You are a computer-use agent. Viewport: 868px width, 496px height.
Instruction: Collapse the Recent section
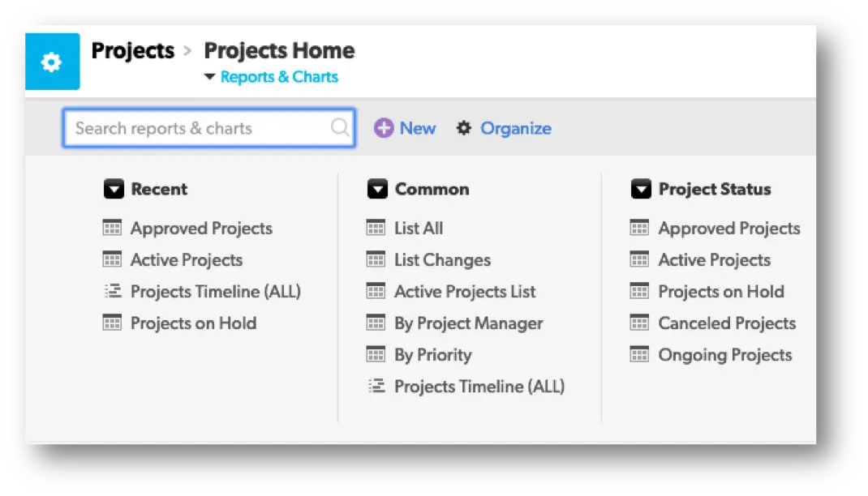point(114,189)
